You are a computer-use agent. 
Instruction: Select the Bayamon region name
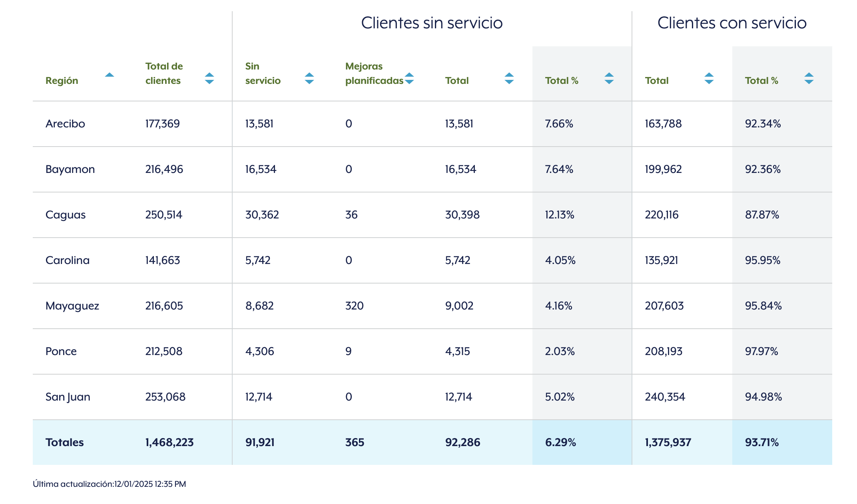(x=70, y=169)
